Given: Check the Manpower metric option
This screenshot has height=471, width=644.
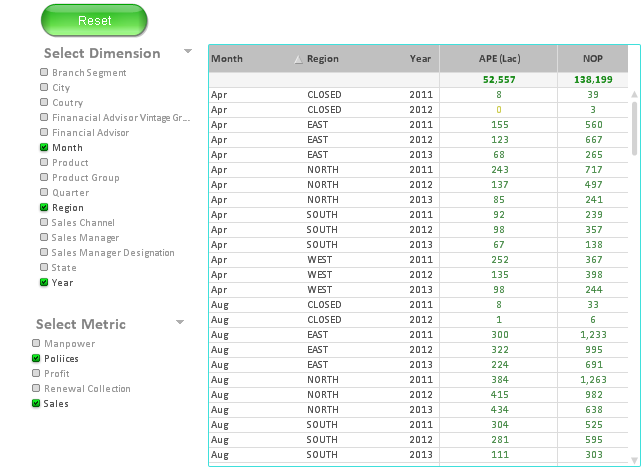Looking at the screenshot, I should pyautogui.click(x=37, y=344).
